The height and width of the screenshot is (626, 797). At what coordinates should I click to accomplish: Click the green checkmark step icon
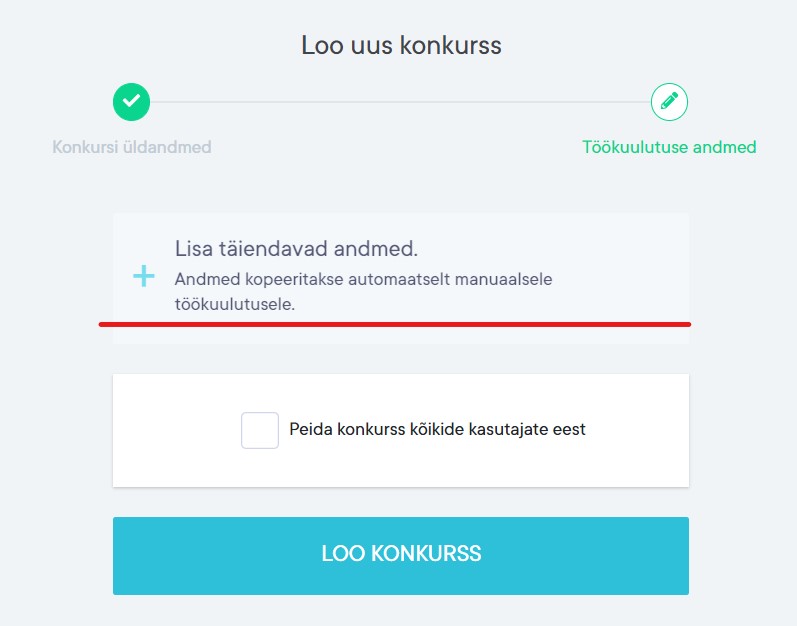tap(131, 101)
